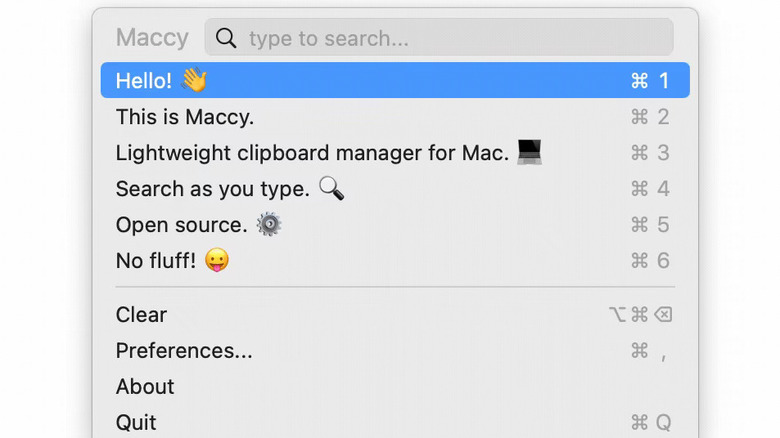
Task: Select the "This is Maccy." entry
Action: pyautogui.click(x=185, y=117)
